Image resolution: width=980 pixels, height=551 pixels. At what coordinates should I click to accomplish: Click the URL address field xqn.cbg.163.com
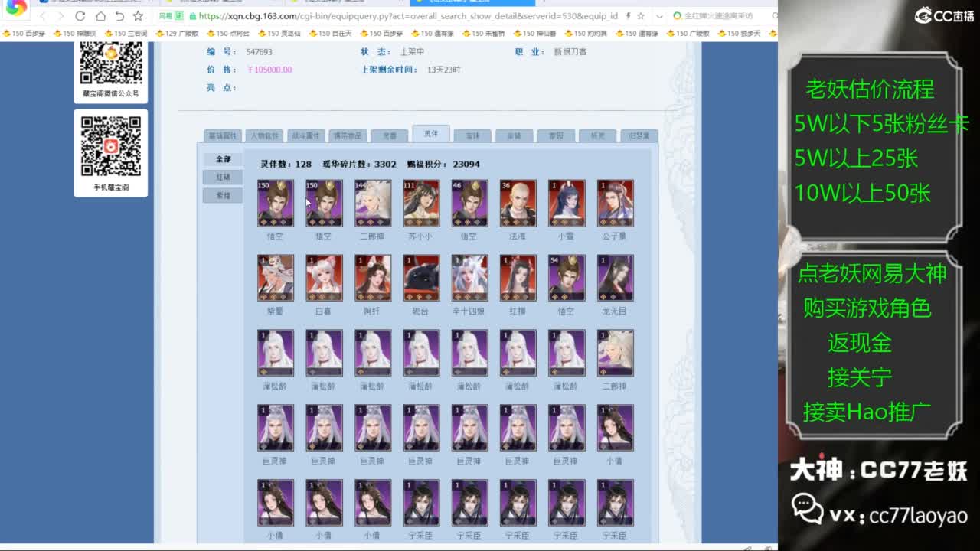coord(408,16)
